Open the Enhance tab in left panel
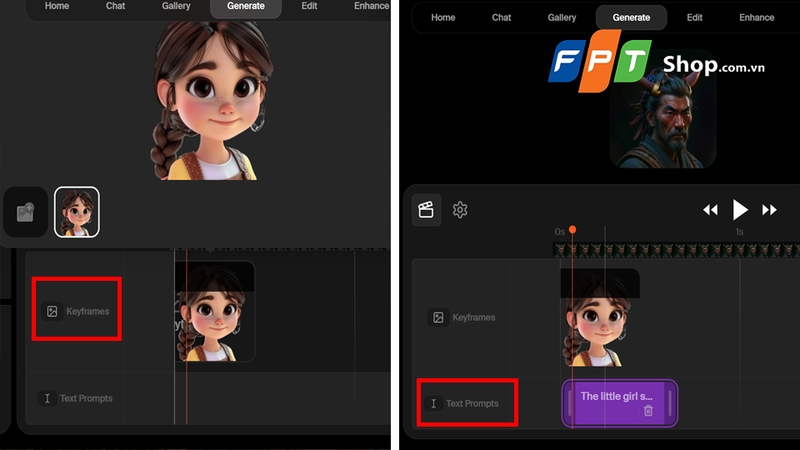Screen dimensions: 800x450 tap(371, 6)
